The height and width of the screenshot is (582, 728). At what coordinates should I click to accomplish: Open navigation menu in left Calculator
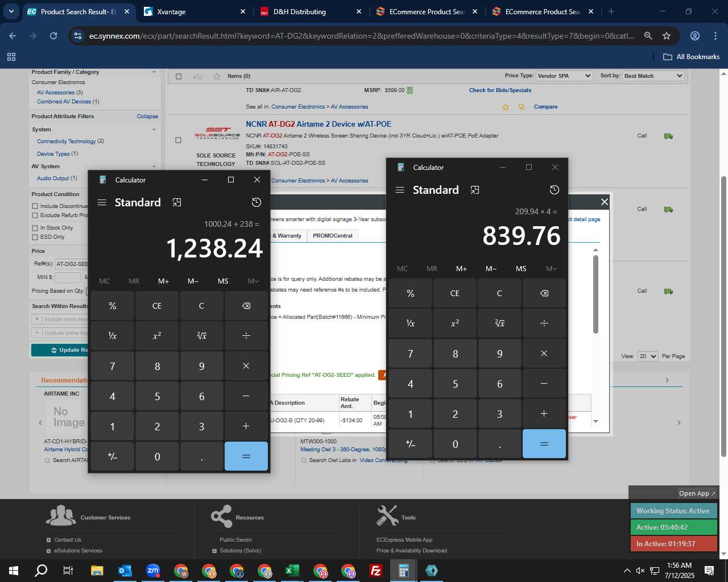[102, 202]
